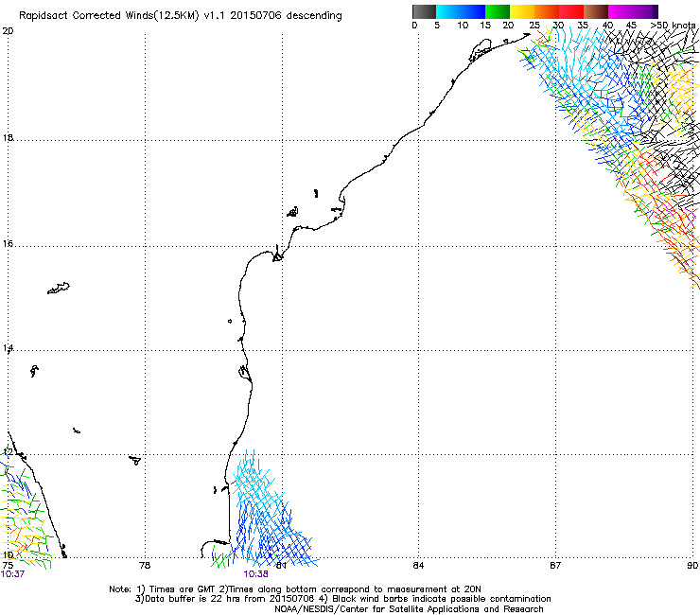Image resolution: width=700 pixels, height=615 pixels.
Task: Click the magenta 40-45 knots legend swatch
Action: coord(621,11)
